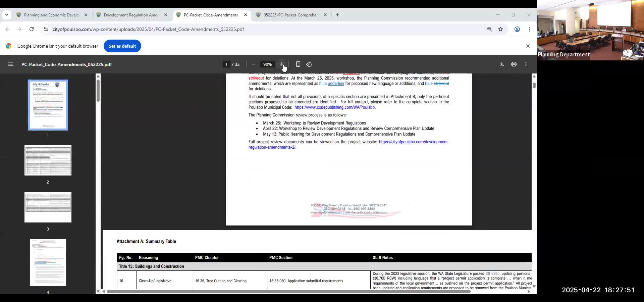
Task: Open Chrome's three-dot menu
Action: point(529,29)
